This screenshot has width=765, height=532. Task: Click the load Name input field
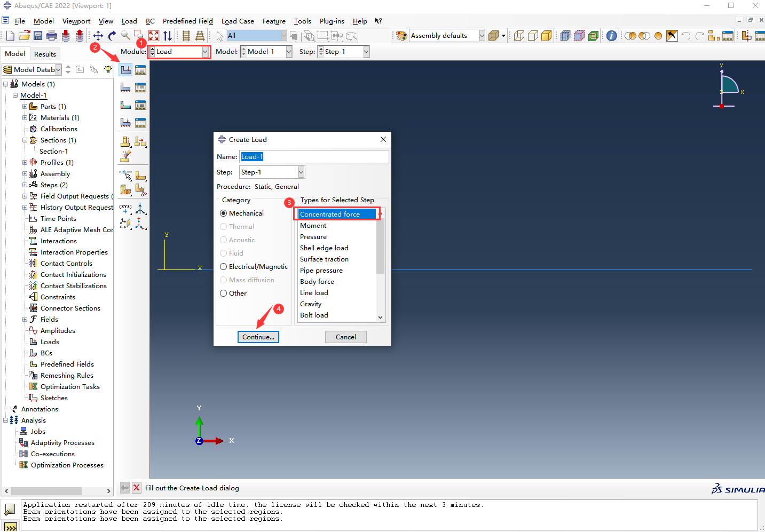314,157
